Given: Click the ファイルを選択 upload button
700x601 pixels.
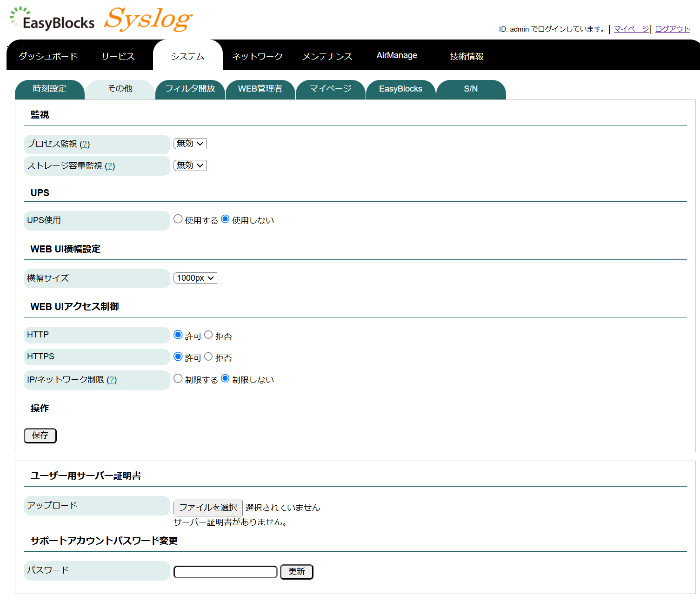Looking at the screenshot, I should pos(208,508).
